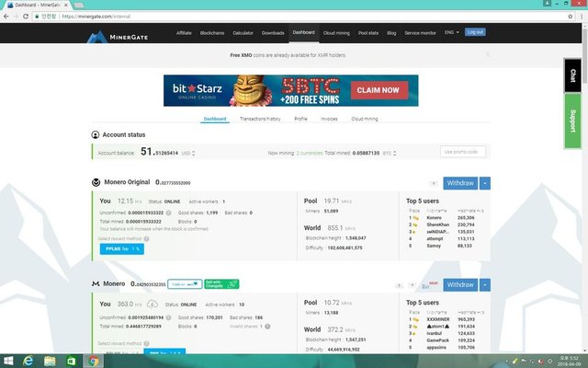This screenshot has height=368, width=588.
Task: Open Pool stats page
Action: (368, 33)
